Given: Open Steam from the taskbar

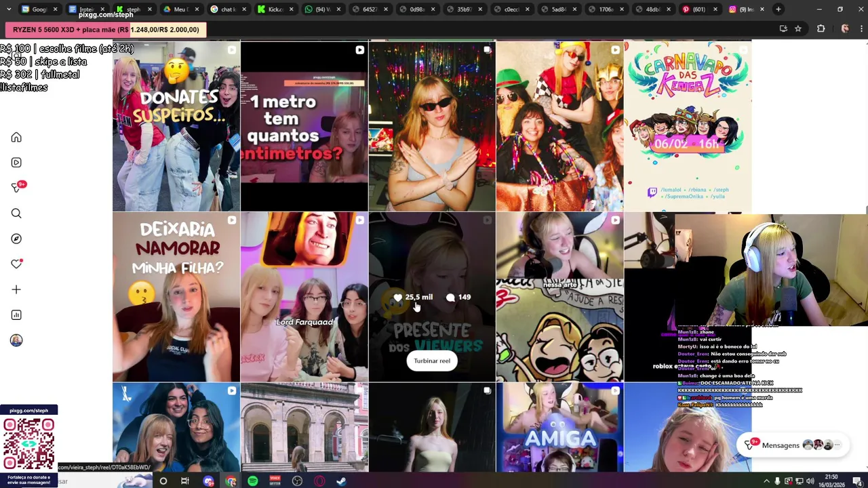Looking at the screenshot, I should click(341, 481).
